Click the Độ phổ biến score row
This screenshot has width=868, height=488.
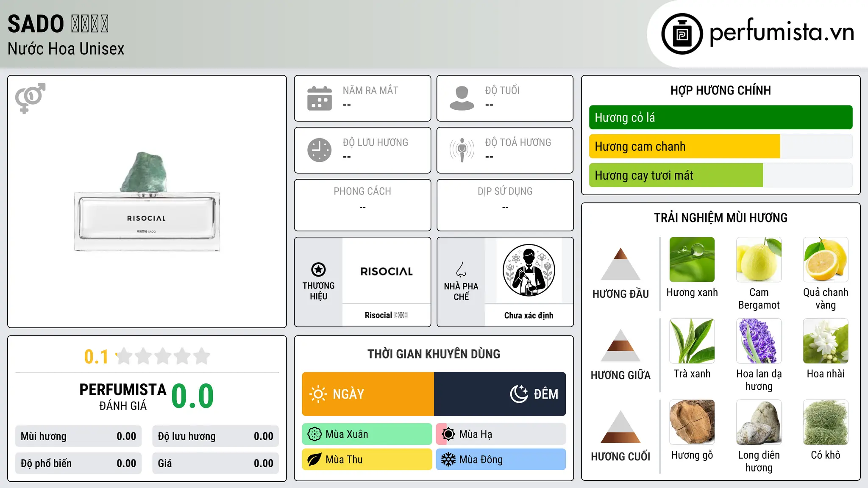point(78,463)
